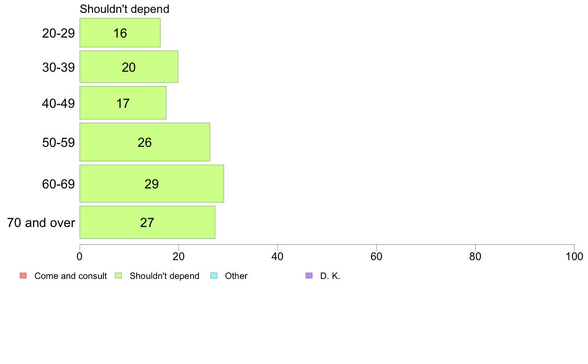Click the Shouldn't depend chart title
This screenshot has height=364, width=588.
(x=125, y=9)
